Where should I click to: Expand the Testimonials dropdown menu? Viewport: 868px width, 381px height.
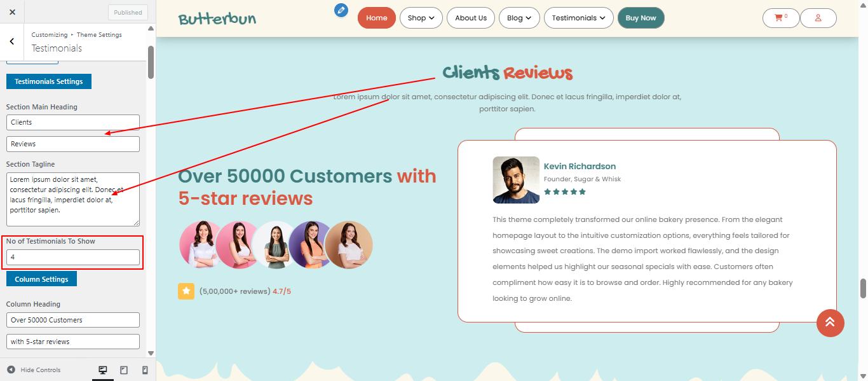tap(578, 18)
